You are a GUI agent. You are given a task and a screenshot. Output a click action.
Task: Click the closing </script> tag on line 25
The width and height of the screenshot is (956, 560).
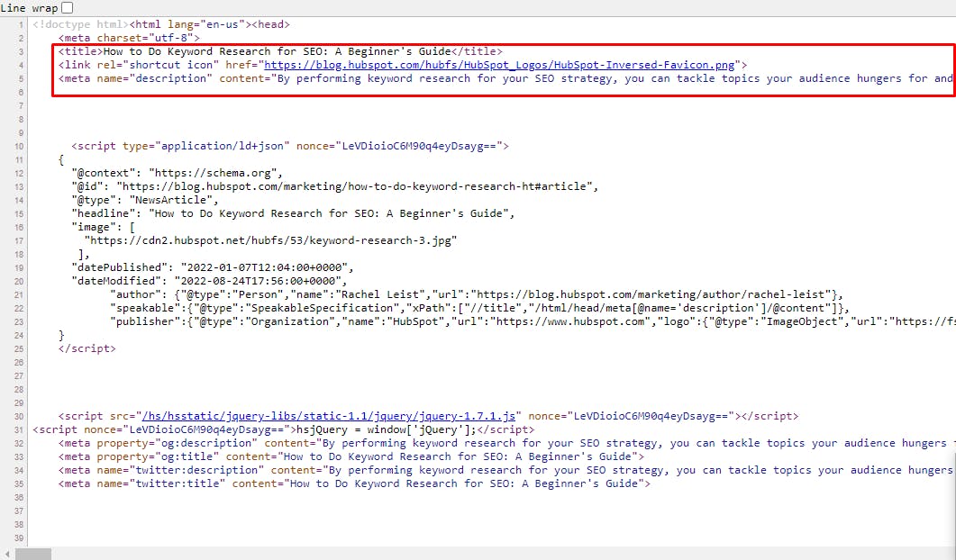click(x=87, y=348)
